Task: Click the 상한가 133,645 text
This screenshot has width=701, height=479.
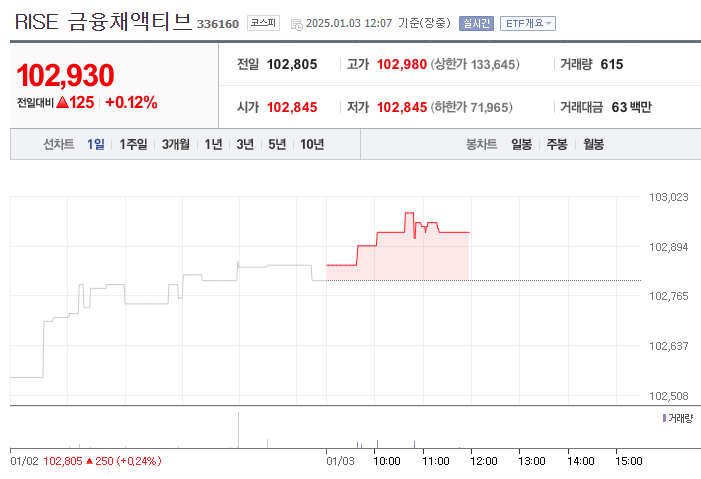Action: point(475,64)
